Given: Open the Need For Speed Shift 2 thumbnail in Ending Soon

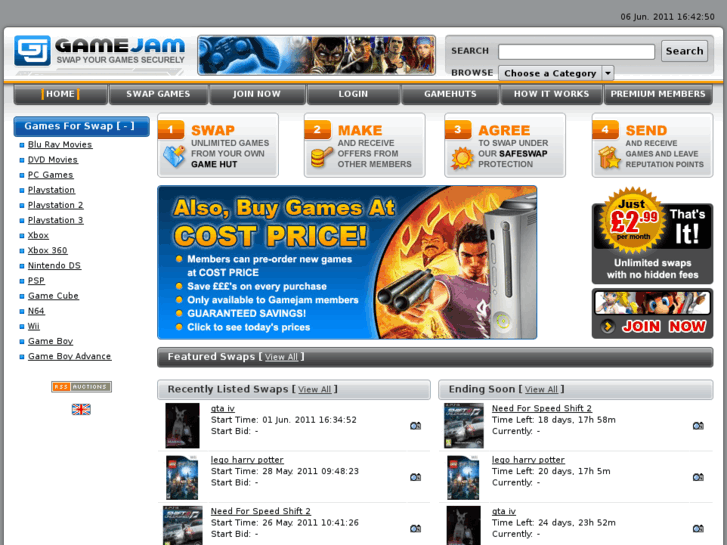Looking at the screenshot, I should [464, 425].
